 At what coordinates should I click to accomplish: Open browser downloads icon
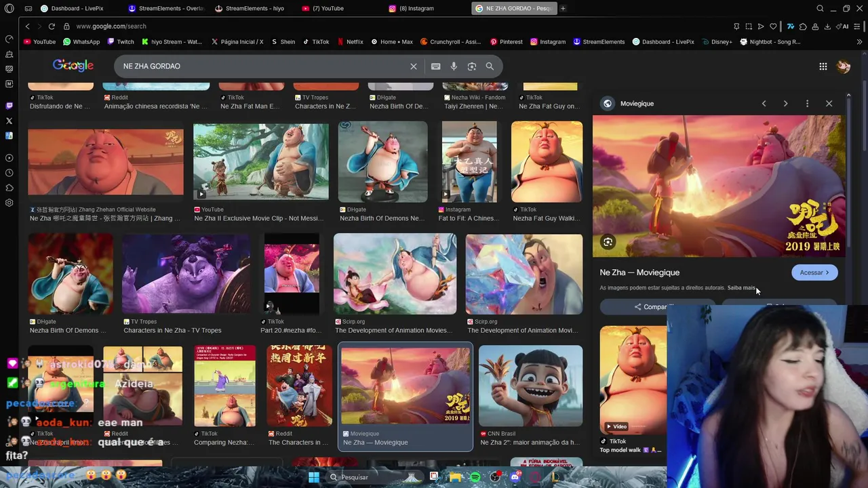coord(827,26)
